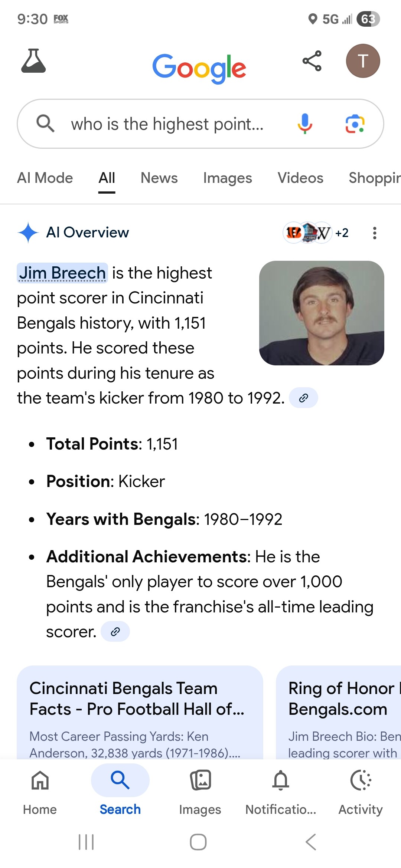Expand AI Overview source icons list

click(x=316, y=233)
